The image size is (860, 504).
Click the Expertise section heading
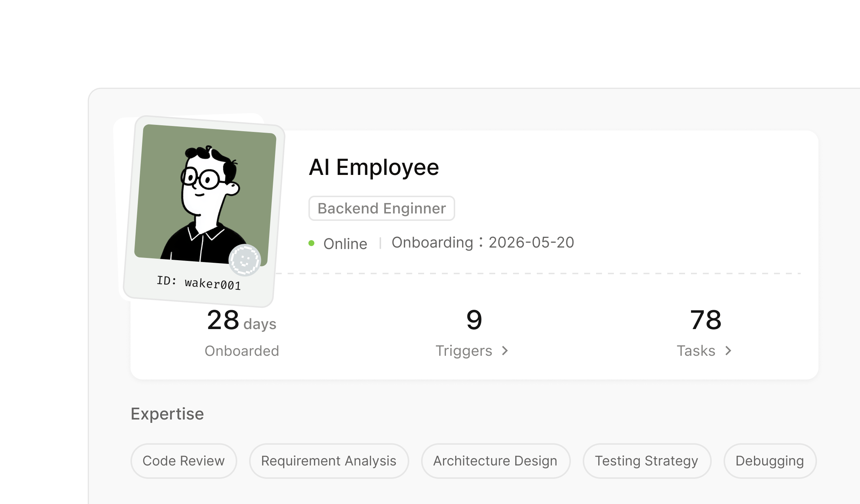[167, 414]
